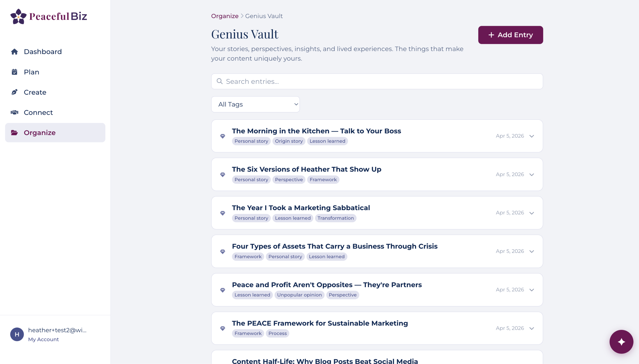The width and height of the screenshot is (639, 364).
Task: Click the Plan calendar icon
Action: 14,72
